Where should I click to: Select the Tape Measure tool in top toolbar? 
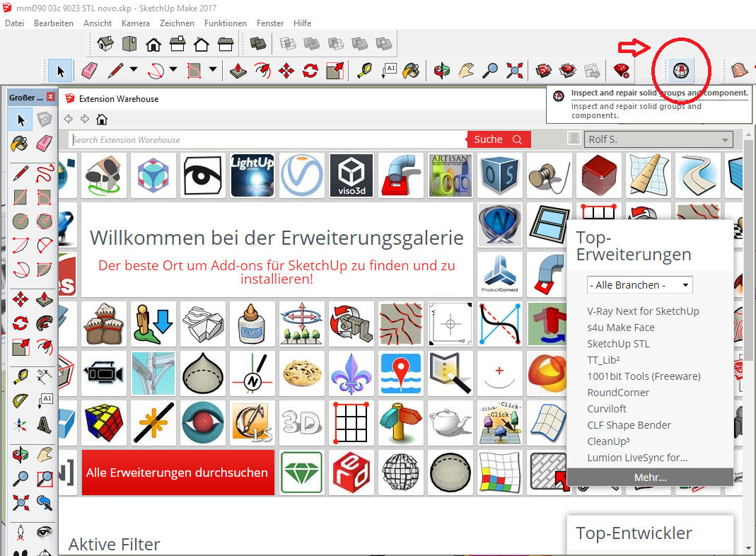click(x=365, y=70)
